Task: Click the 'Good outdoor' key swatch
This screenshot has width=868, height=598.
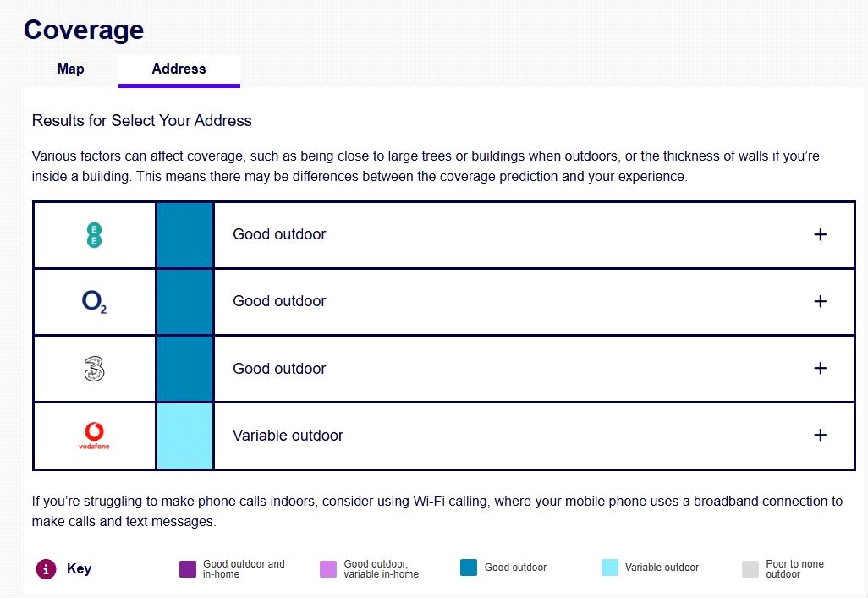Action: (469, 568)
